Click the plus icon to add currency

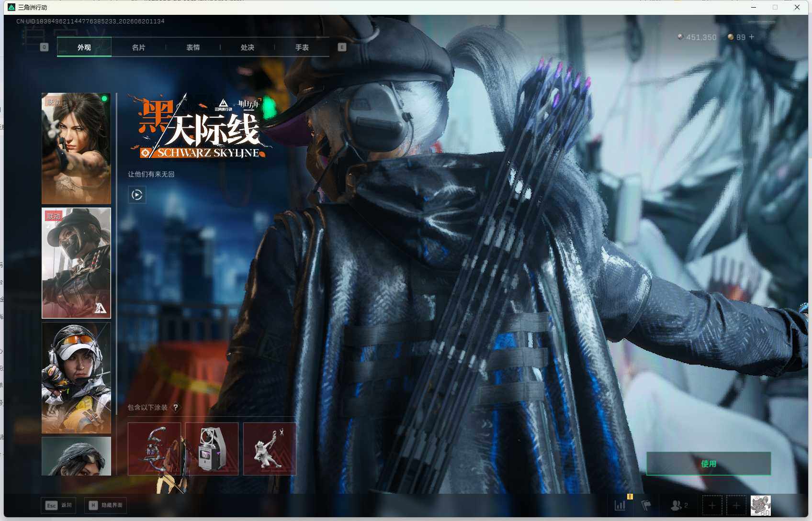pyautogui.click(x=752, y=37)
